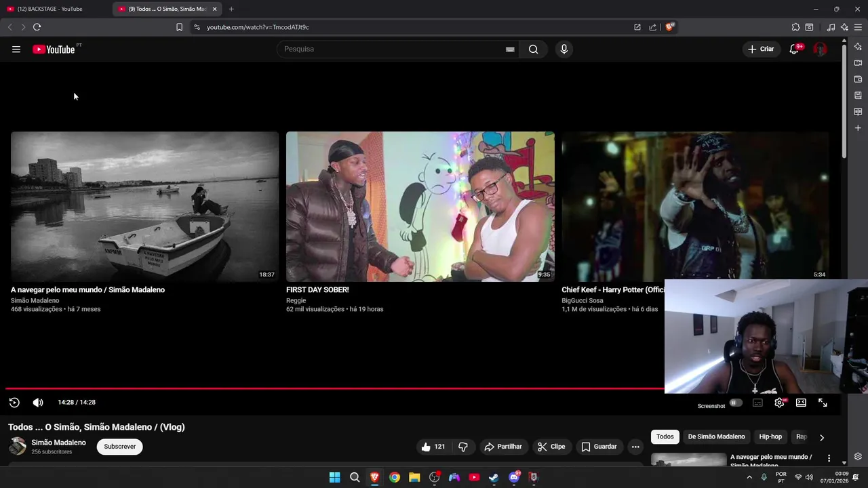
Task: Switch to theater mode
Action: (x=801, y=403)
